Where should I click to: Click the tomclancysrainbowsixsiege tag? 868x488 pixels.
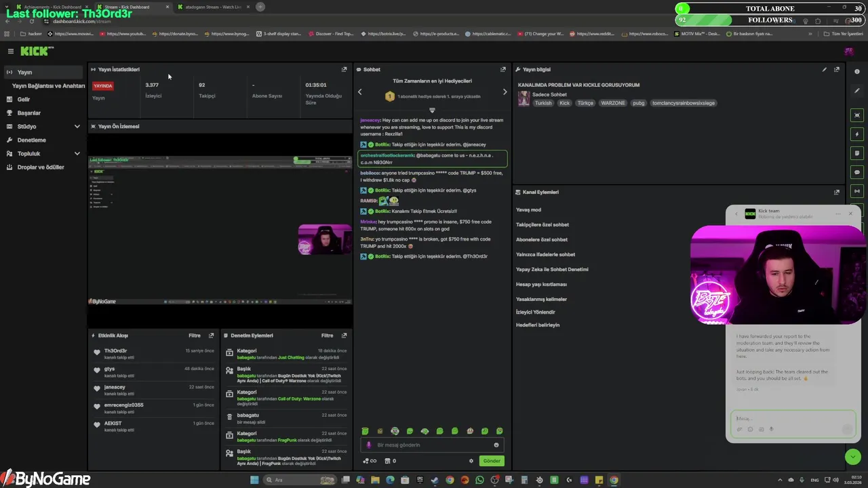coord(683,103)
